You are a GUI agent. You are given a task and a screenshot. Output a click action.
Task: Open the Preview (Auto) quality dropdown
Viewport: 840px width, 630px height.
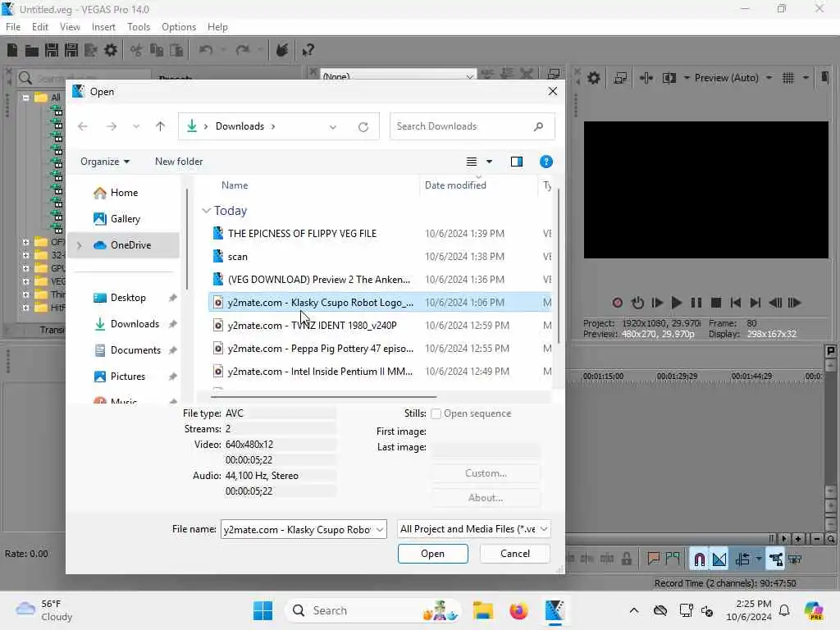(x=769, y=78)
